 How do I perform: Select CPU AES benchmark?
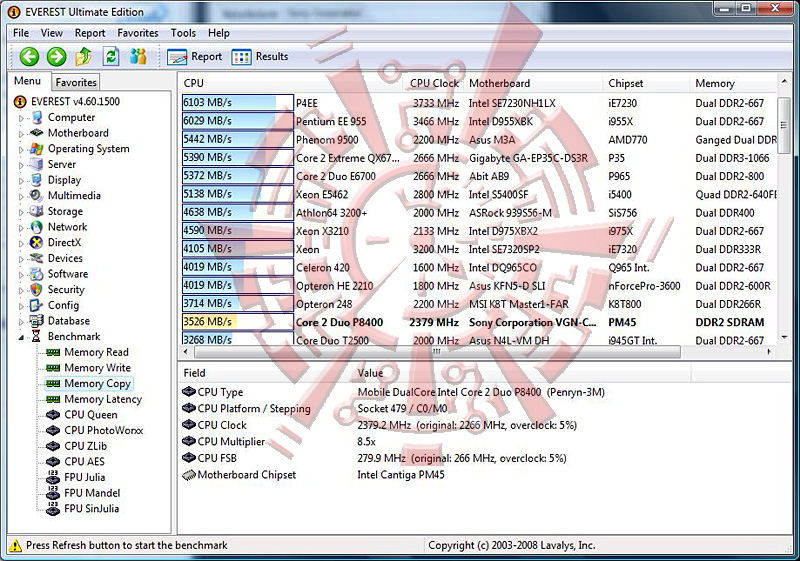point(84,462)
